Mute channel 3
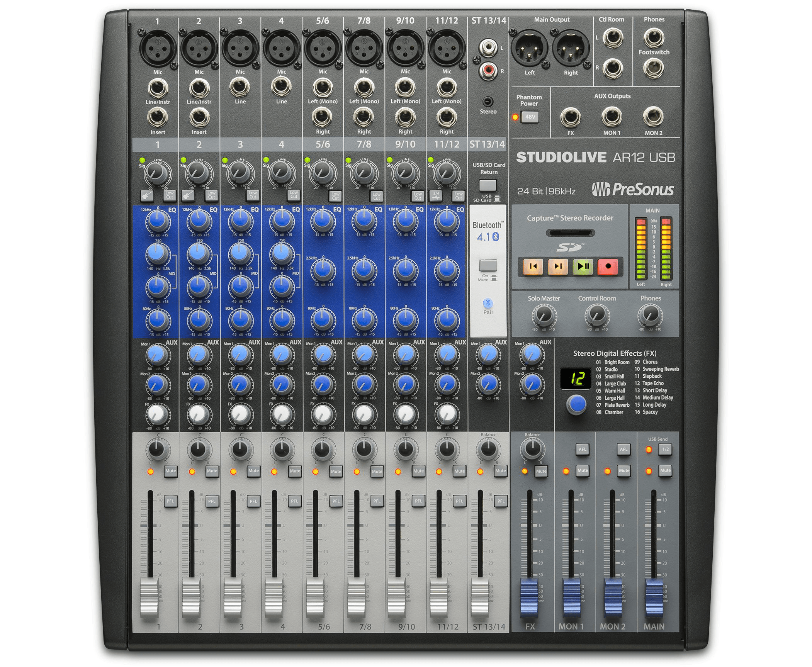Image resolution: width=812 pixels, height=667 pixels. [x=253, y=471]
